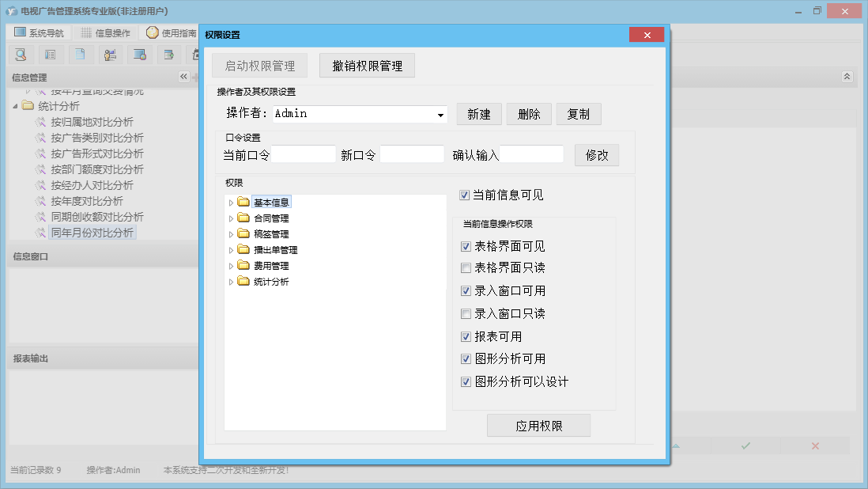The image size is (868, 489).
Task: Toggle 报表可用 checkbox
Action: coord(466,337)
